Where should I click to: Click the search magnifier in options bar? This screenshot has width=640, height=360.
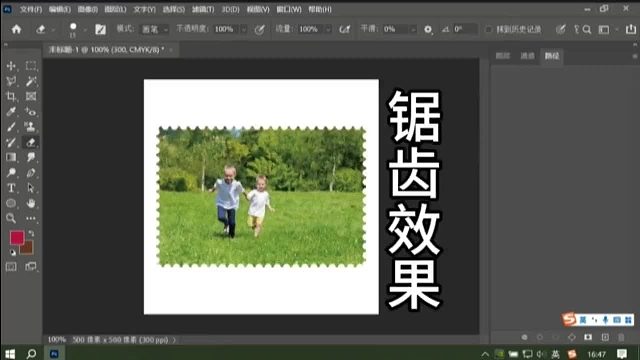[587, 29]
